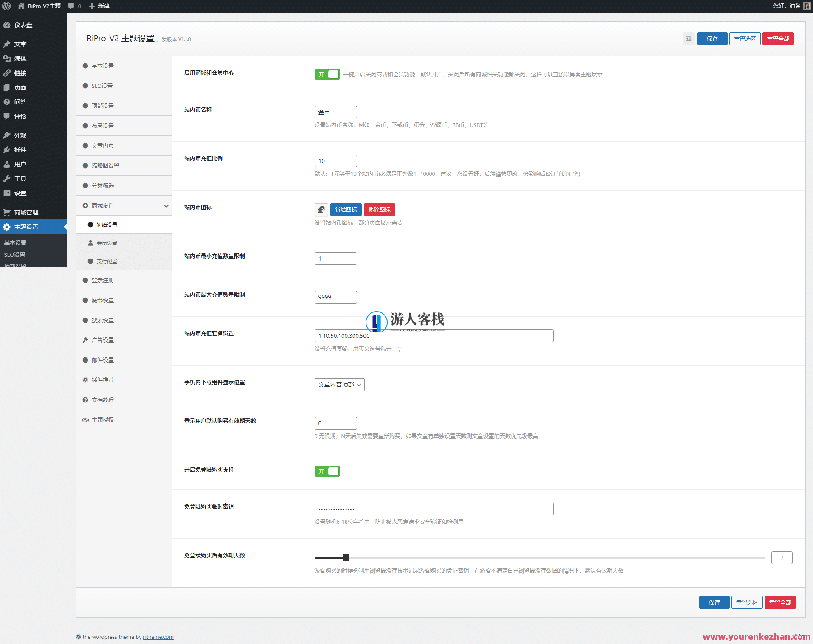Open the comments counter in the admin bar

tap(74, 6)
